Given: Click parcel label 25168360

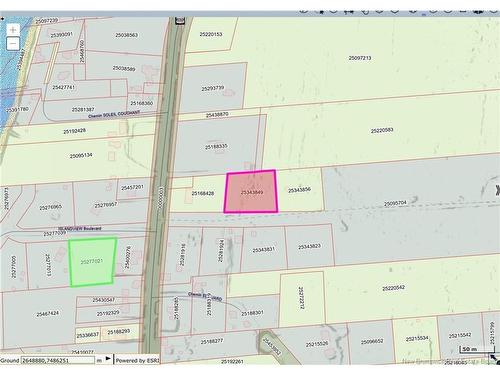Looking at the screenshot, I should [141, 103].
